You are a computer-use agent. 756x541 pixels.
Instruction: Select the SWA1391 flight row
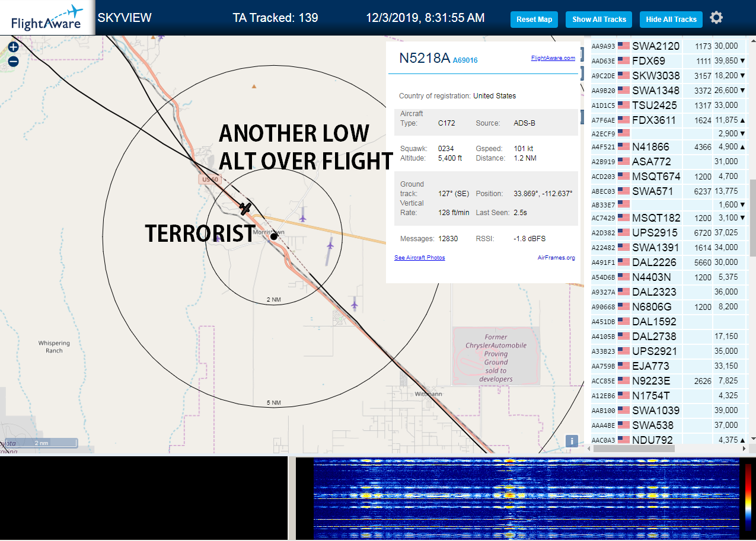coord(669,247)
